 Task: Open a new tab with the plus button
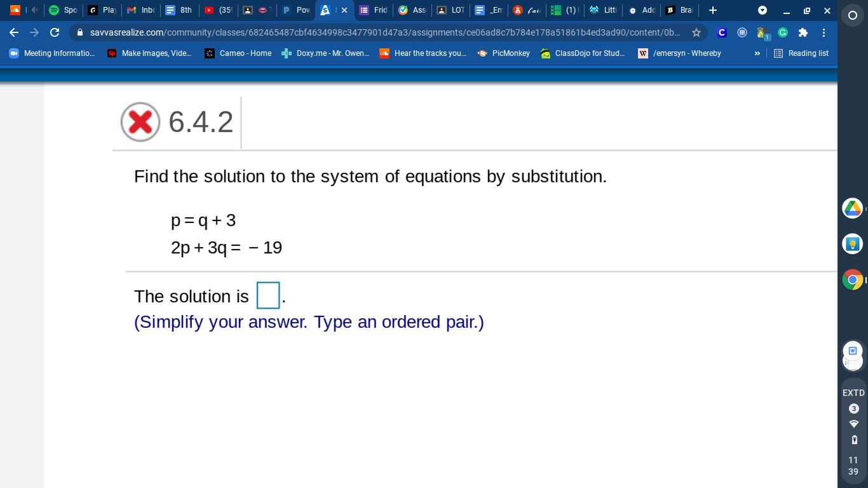712,10
